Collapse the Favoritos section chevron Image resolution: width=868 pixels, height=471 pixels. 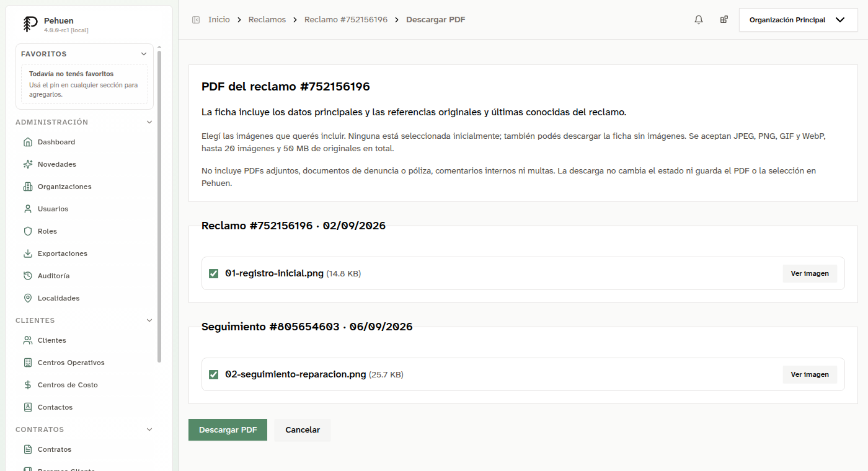tap(144, 54)
